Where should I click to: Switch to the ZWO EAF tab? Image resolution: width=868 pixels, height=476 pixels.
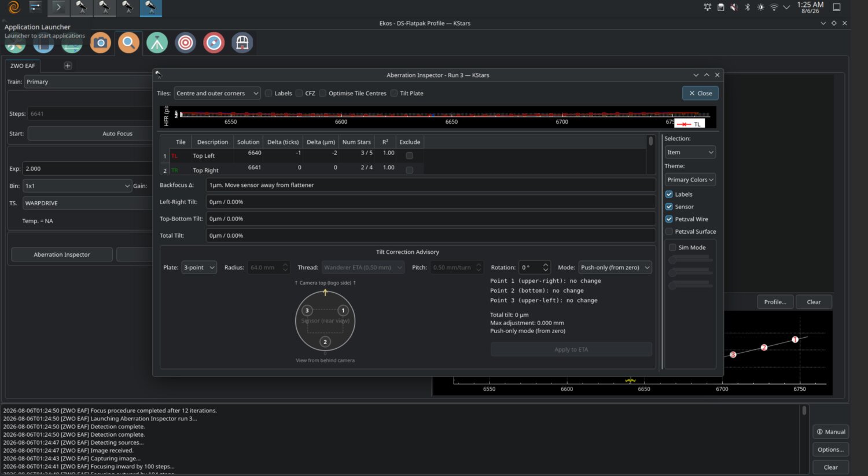point(23,66)
